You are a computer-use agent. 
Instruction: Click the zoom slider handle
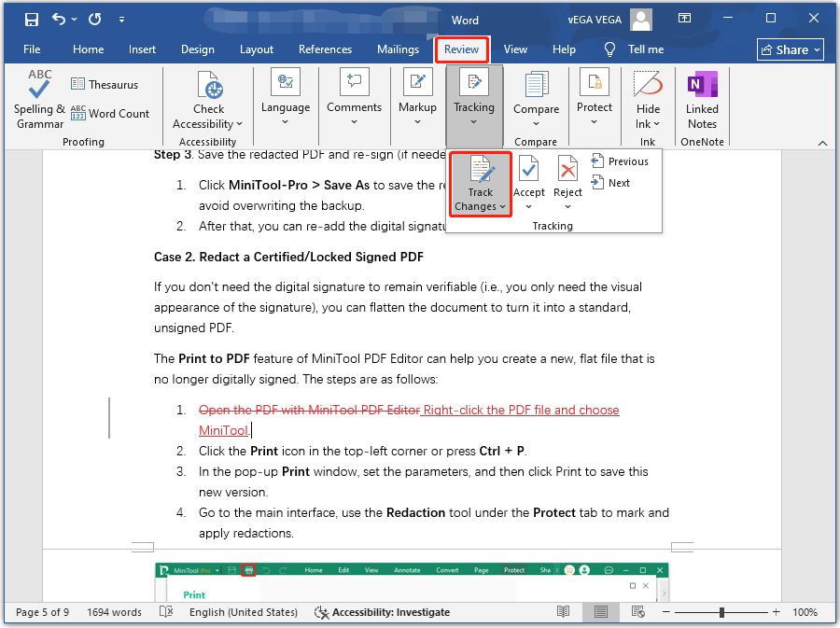[x=721, y=612]
